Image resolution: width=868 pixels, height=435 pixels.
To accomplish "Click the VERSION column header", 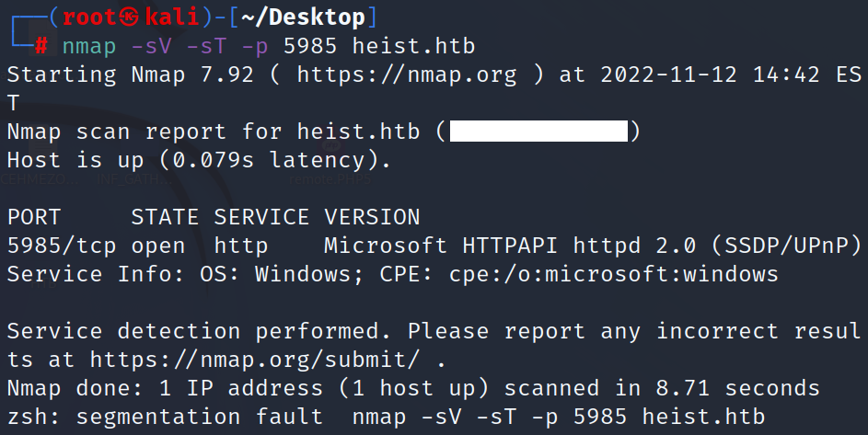I will tap(372, 217).
